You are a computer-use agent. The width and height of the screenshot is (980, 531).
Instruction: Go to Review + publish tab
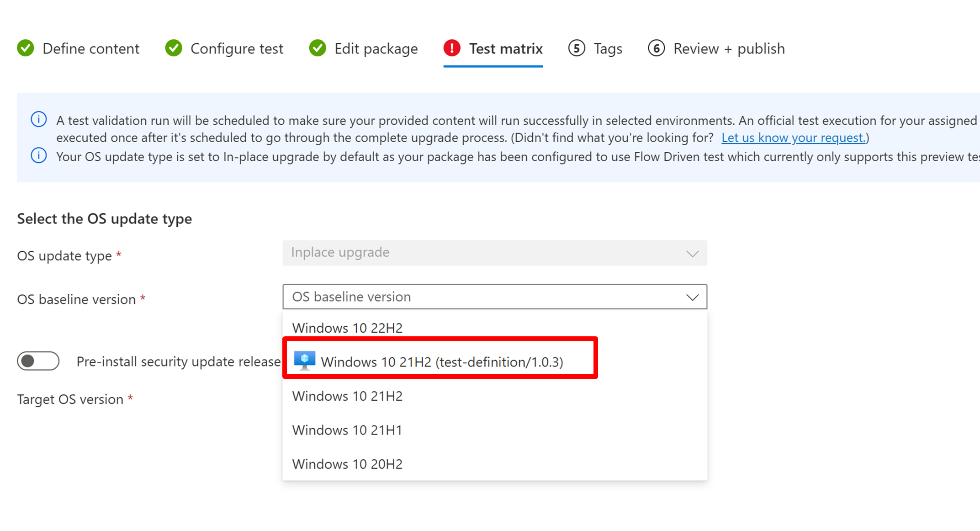pyautogui.click(x=729, y=48)
